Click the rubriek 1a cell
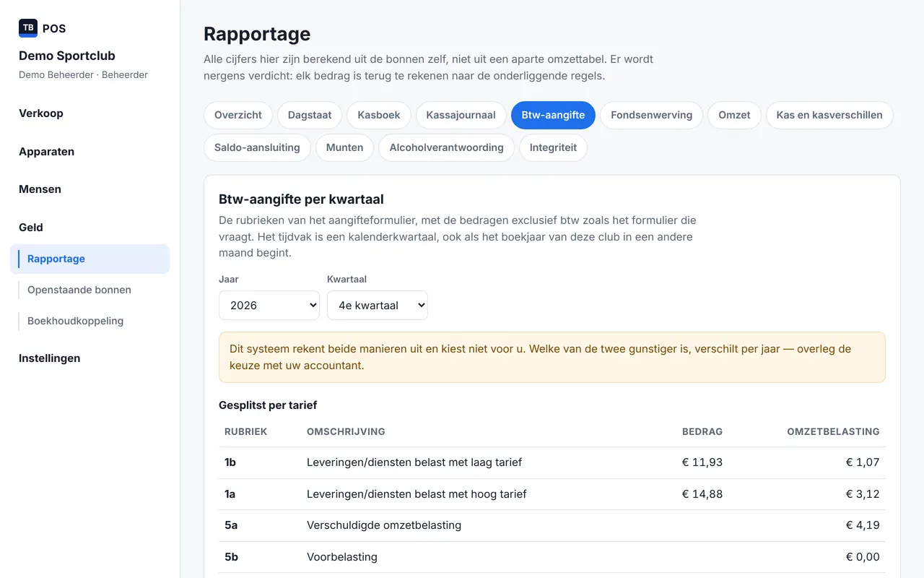924x578 pixels. tap(230, 494)
